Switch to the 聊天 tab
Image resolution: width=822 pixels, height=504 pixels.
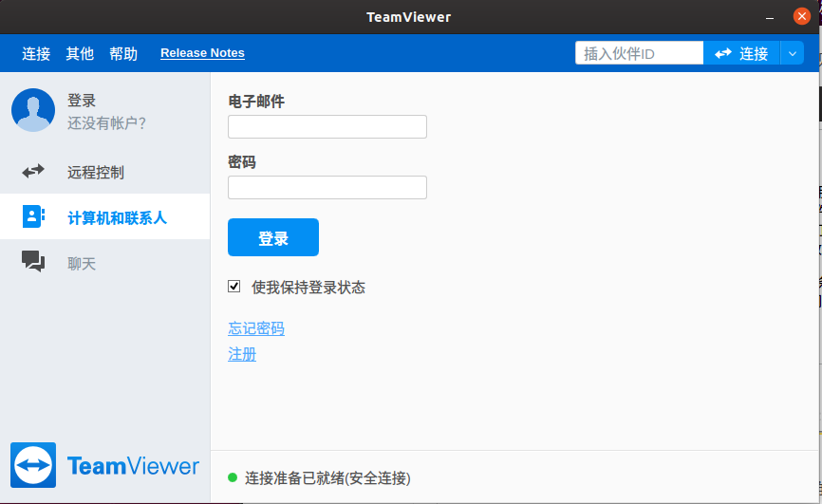104,262
